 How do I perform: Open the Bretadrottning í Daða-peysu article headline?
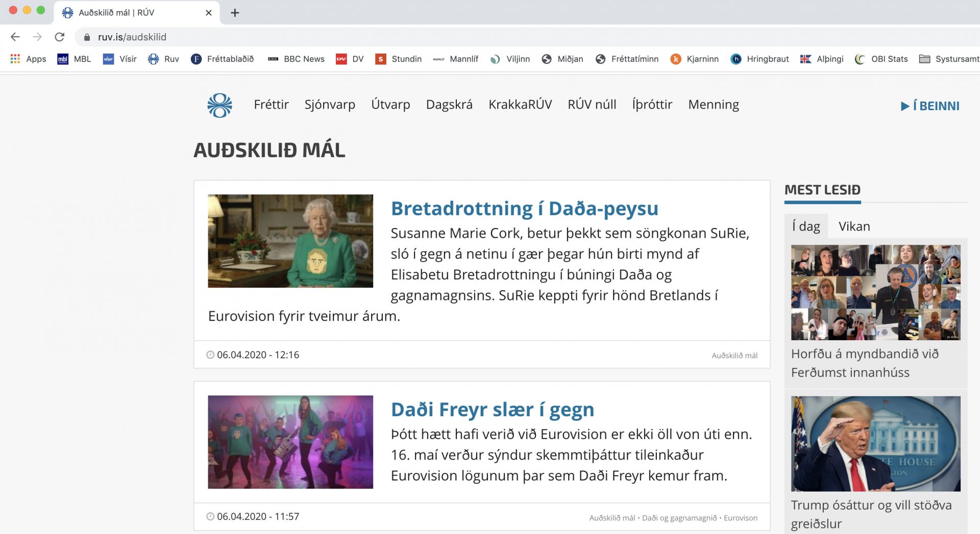click(524, 208)
